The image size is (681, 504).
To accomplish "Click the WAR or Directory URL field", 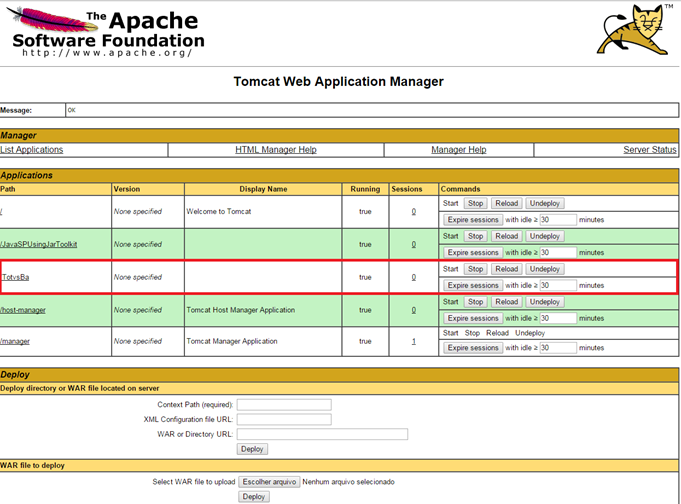I will pyautogui.click(x=322, y=434).
